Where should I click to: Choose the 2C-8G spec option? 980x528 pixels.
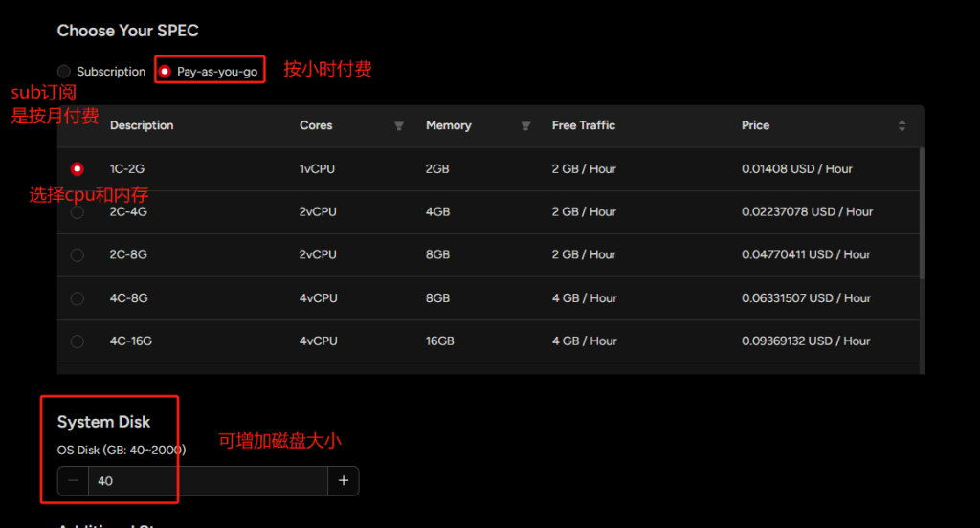(x=78, y=255)
